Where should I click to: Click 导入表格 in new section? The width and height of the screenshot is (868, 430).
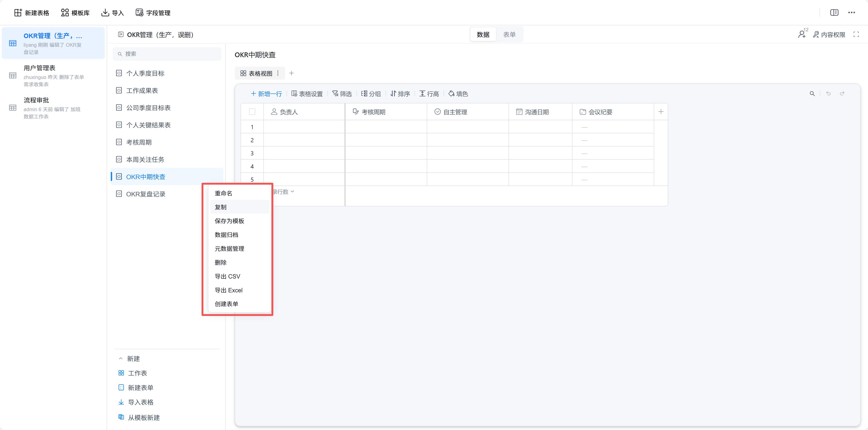point(136,402)
